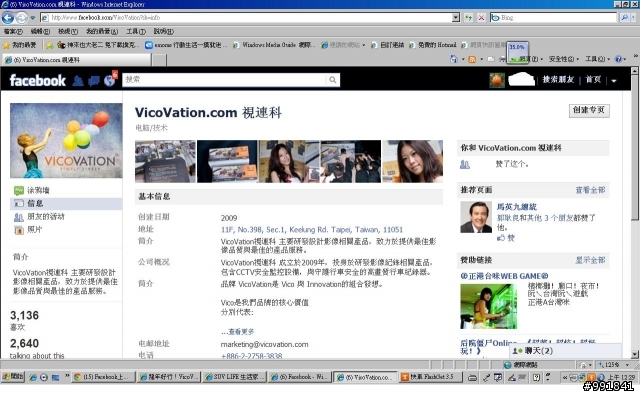Click the Windows 開始 Start button

[13, 377]
